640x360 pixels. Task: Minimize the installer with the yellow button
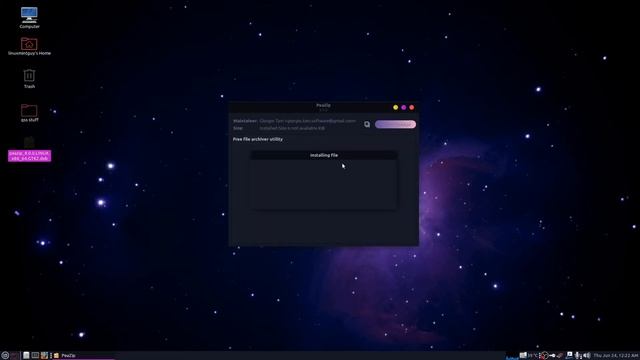pos(396,107)
